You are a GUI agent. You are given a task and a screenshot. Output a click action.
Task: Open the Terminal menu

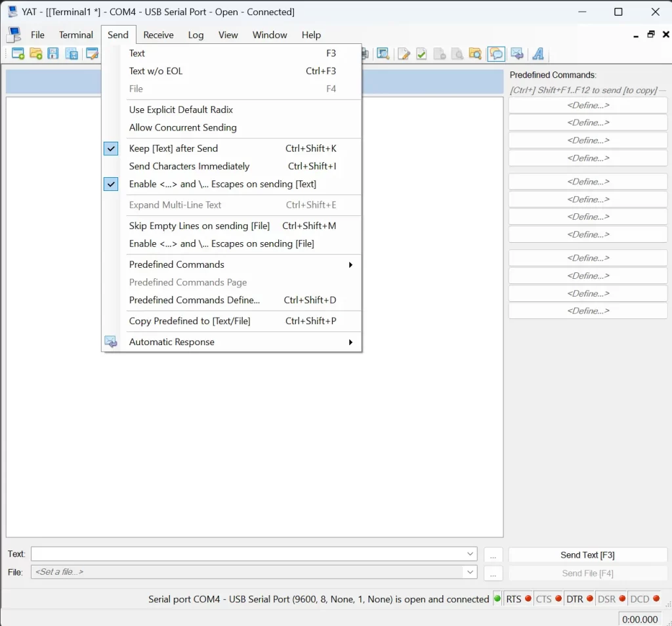(76, 35)
